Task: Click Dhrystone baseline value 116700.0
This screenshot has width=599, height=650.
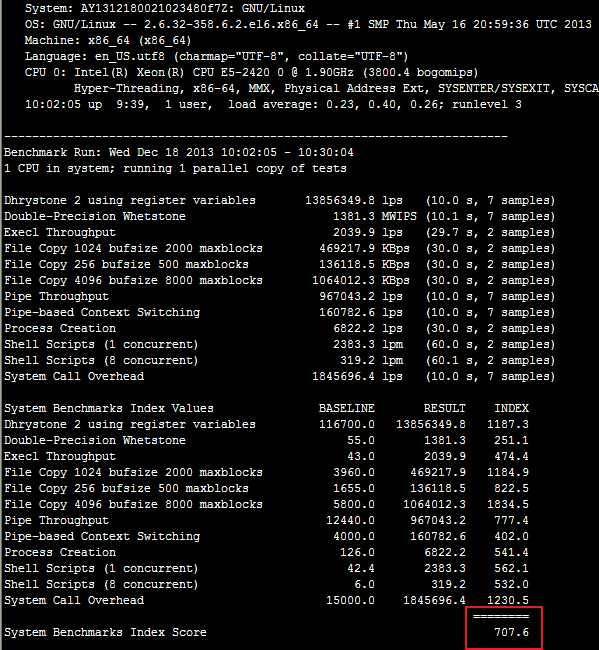Action: 347,424
